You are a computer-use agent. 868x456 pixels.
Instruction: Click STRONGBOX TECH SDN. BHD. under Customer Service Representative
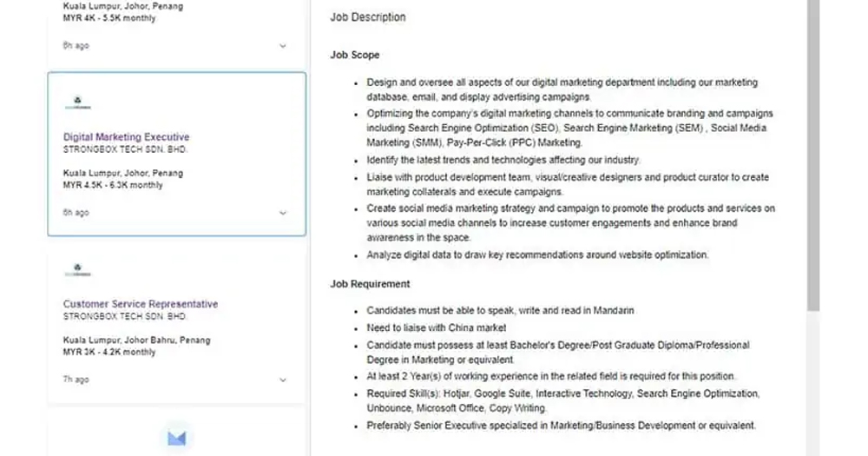pyautogui.click(x=125, y=316)
